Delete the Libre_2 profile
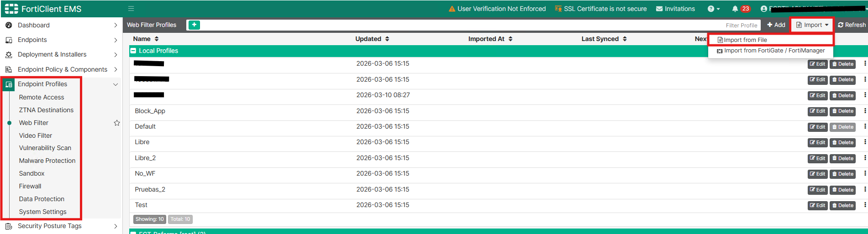This screenshot has height=234, width=868. pyautogui.click(x=843, y=158)
